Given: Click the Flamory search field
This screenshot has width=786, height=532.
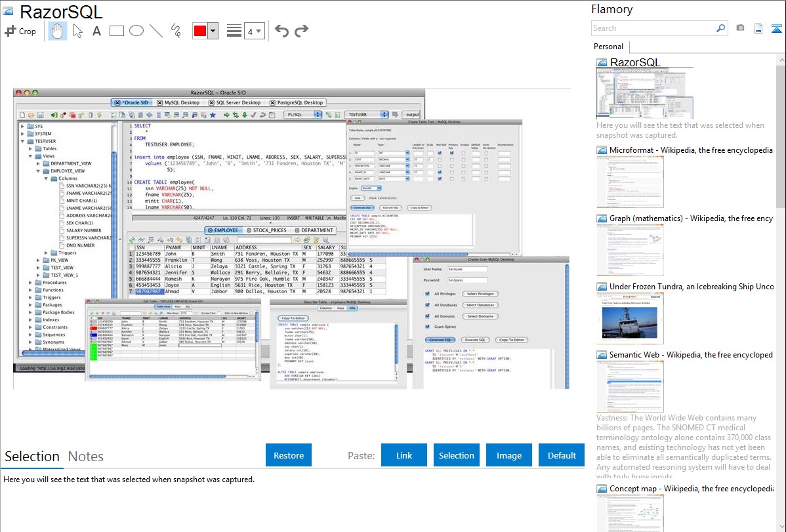Looking at the screenshot, I should point(653,28).
